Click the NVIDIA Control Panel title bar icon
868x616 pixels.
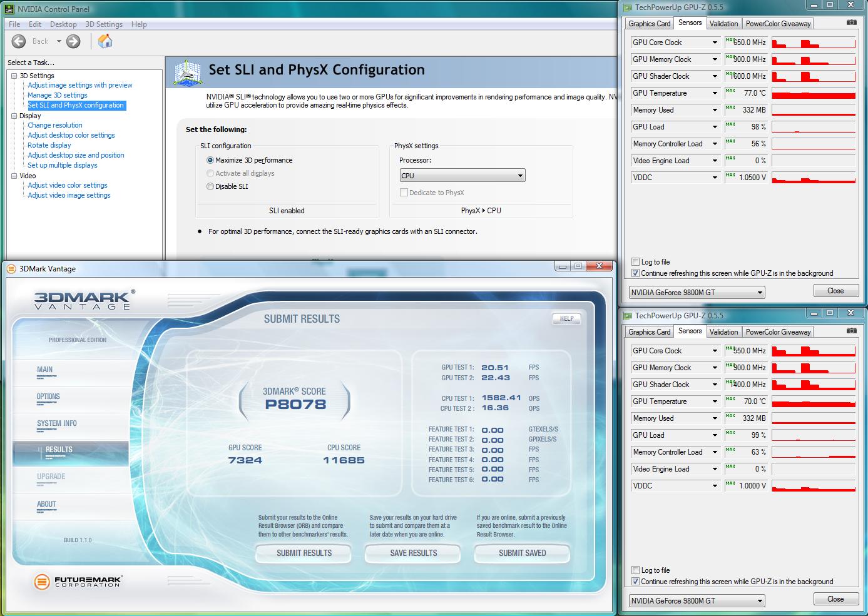tap(9, 9)
